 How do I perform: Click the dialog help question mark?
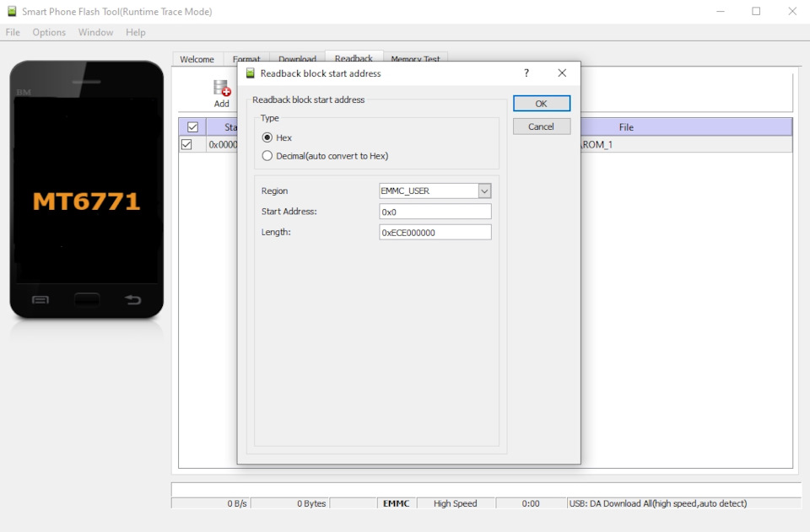(x=526, y=73)
